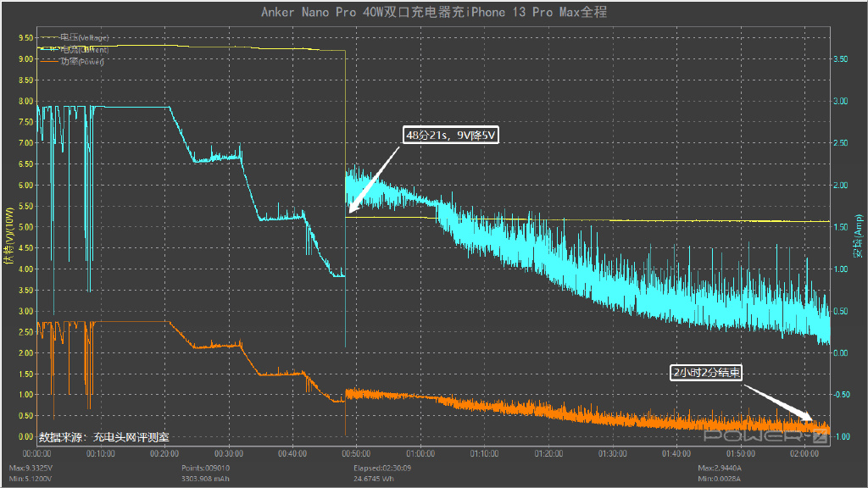The image size is (868, 488).
Task: Click the 00:40:00 time axis label
Action: (x=292, y=454)
